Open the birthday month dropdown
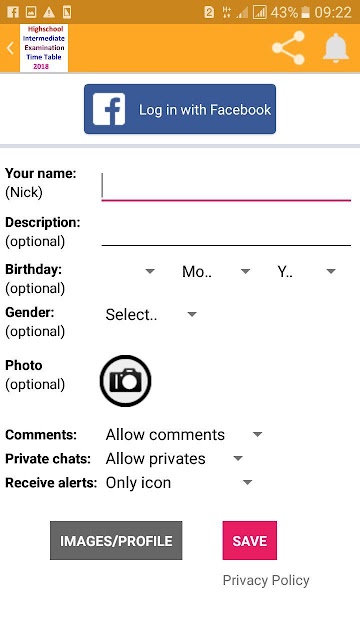Image resolution: width=360 pixels, height=640 pixels. [216, 271]
